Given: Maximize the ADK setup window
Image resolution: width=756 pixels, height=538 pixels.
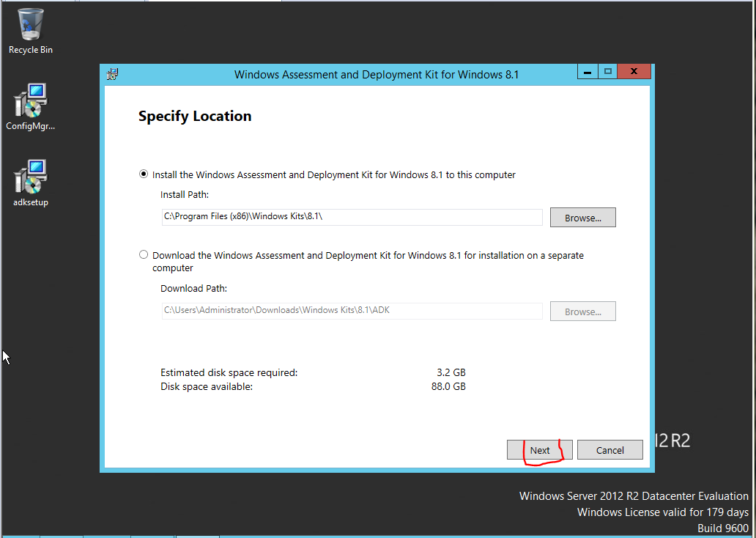Looking at the screenshot, I should [607, 71].
